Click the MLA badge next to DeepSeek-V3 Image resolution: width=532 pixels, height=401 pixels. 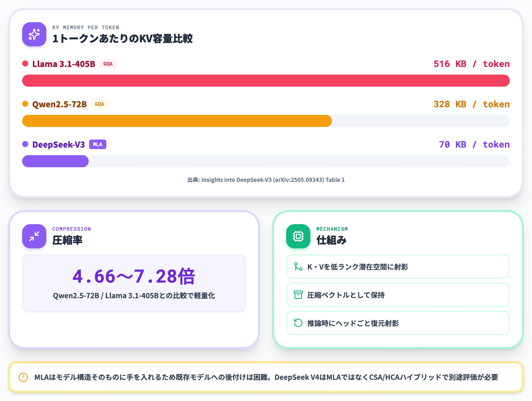98,144
